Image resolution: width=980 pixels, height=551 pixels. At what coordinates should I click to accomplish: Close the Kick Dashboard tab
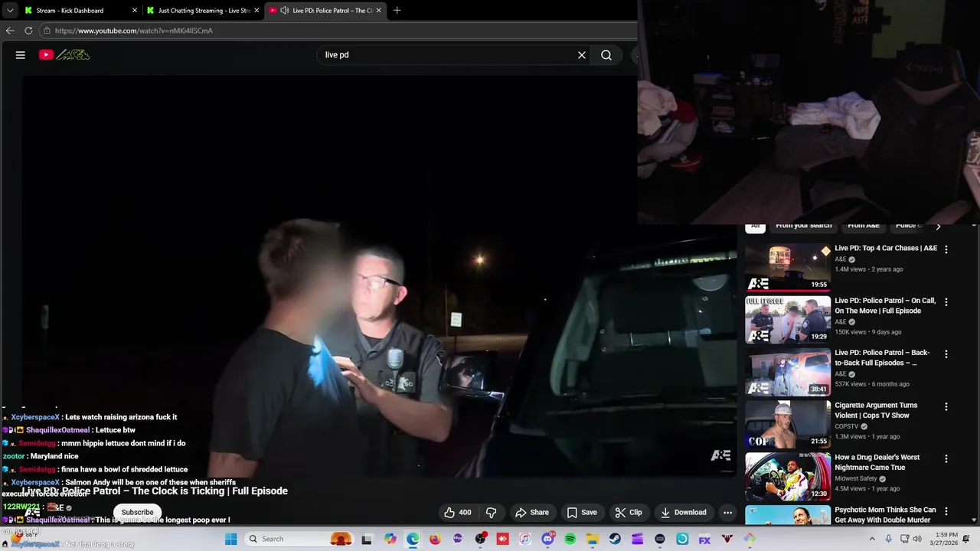click(x=135, y=11)
